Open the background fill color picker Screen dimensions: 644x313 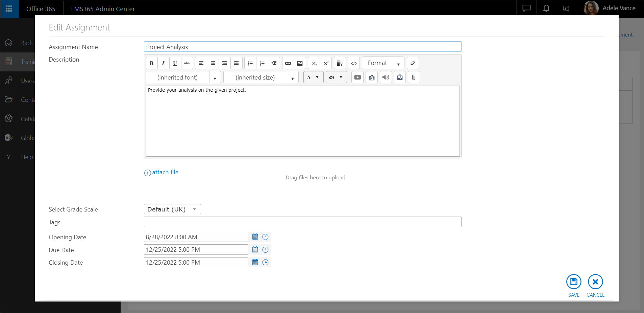(336, 77)
